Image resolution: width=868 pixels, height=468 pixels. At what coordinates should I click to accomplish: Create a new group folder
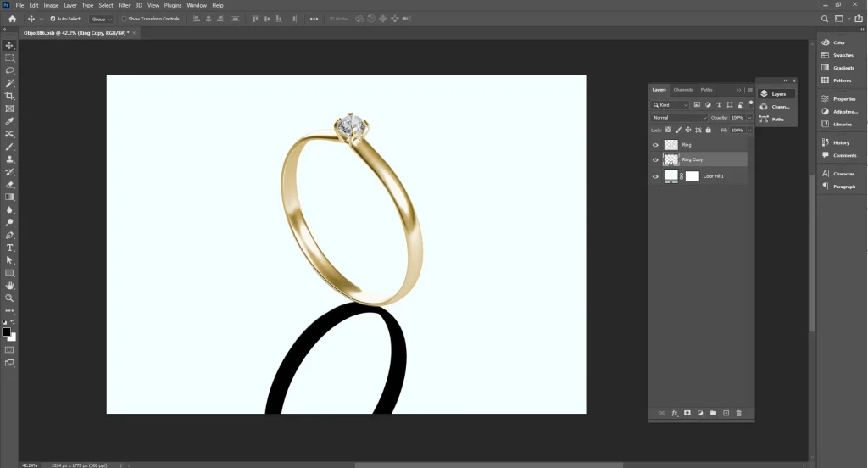[x=713, y=413]
